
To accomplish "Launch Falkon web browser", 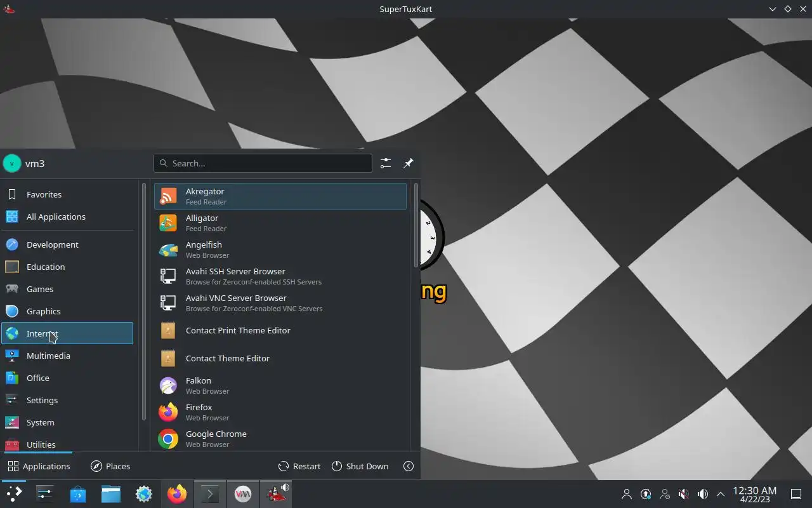I will coord(280,385).
